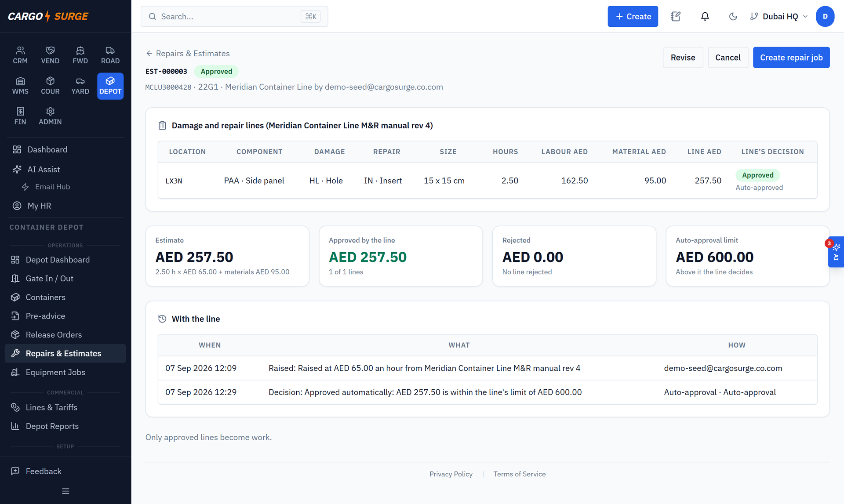844x504 pixels.
Task: Click the Cancel button
Action: 728,58
